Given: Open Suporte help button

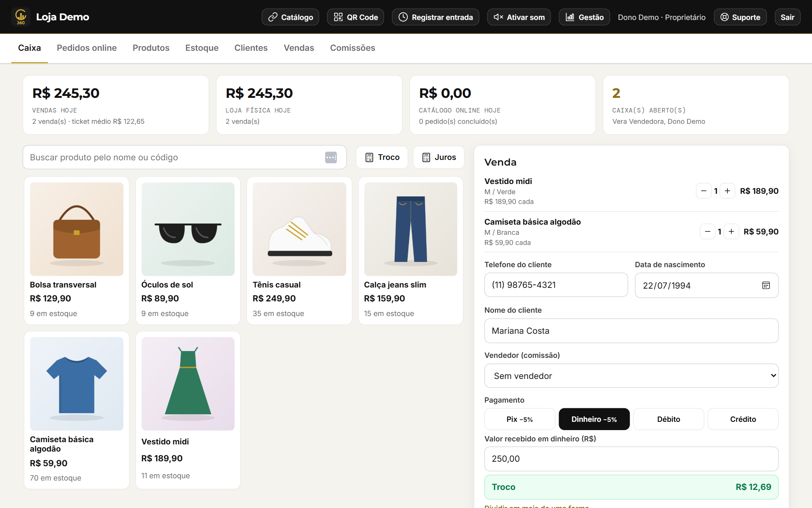Looking at the screenshot, I should (x=740, y=17).
